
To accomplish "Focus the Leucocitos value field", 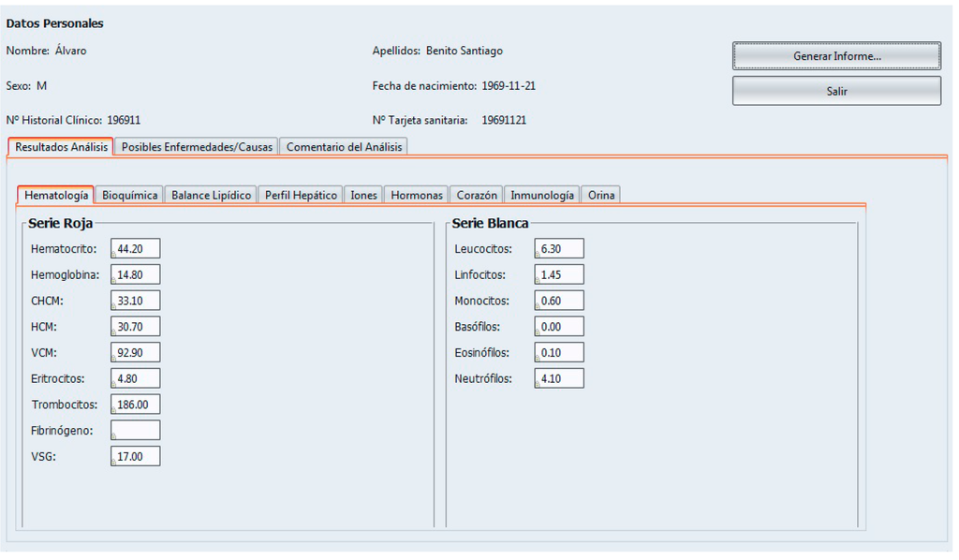I will point(560,248).
